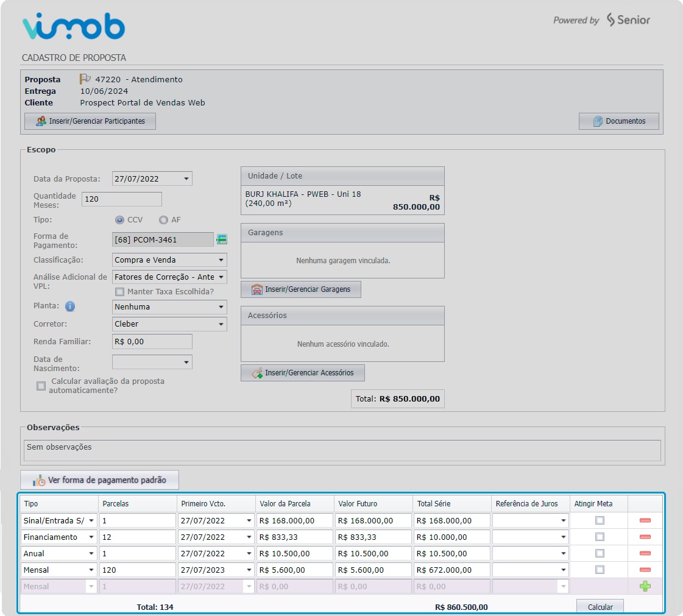This screenshot has width=683, height=616.
Task: Click the Inserir/Gerenciar Acessórios button
Action: [303, 373]
